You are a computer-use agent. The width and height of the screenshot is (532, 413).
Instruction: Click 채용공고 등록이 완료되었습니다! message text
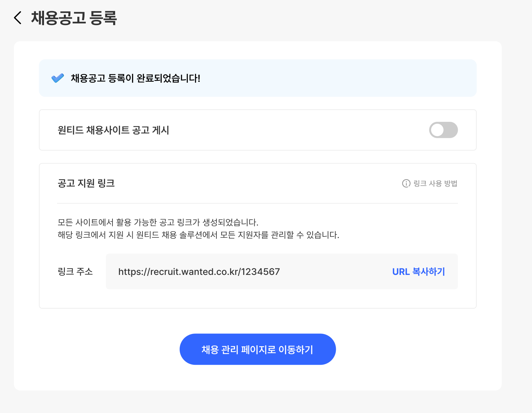click(x=136, y=78)
